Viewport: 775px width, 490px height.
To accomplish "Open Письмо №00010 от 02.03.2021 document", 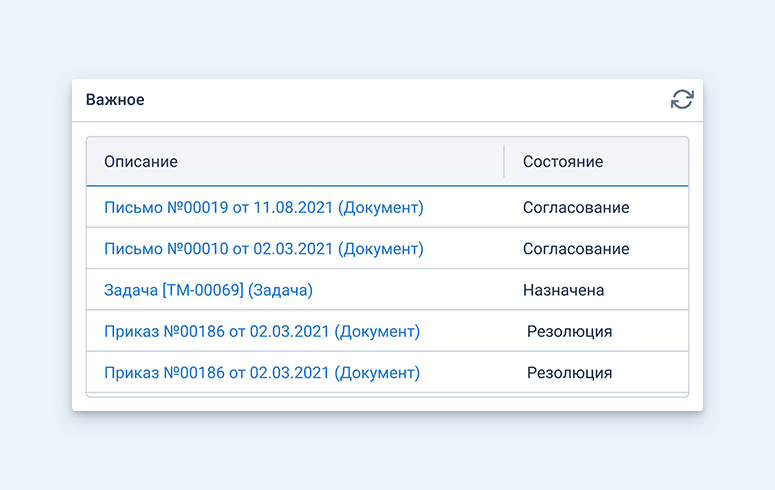I will pos(264,249).
